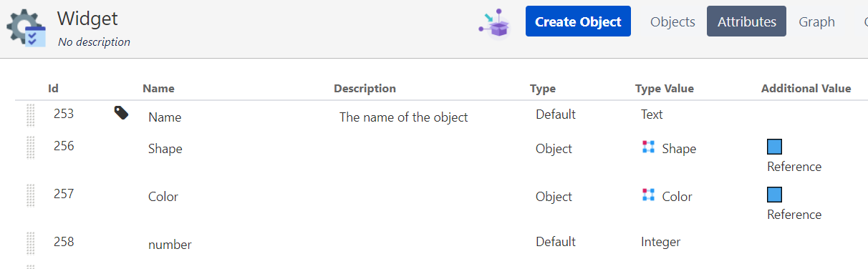Click Reference label in Color row
868x269 pixels.
click(794, 215)
